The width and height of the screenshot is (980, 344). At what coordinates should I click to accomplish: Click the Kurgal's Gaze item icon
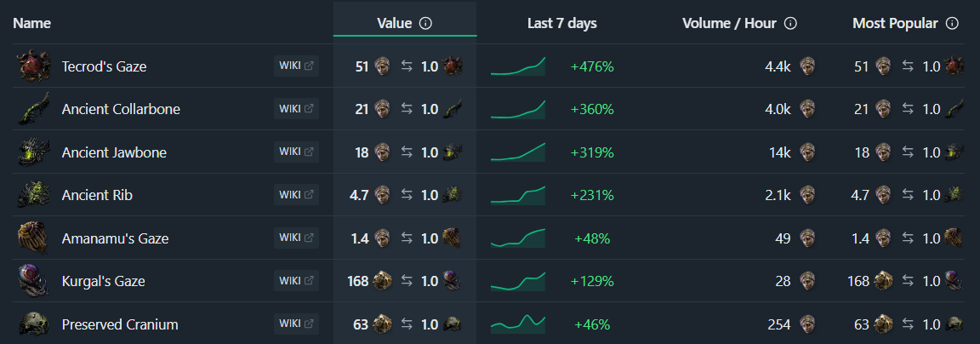pyautogui.click(x=34, y=281)
